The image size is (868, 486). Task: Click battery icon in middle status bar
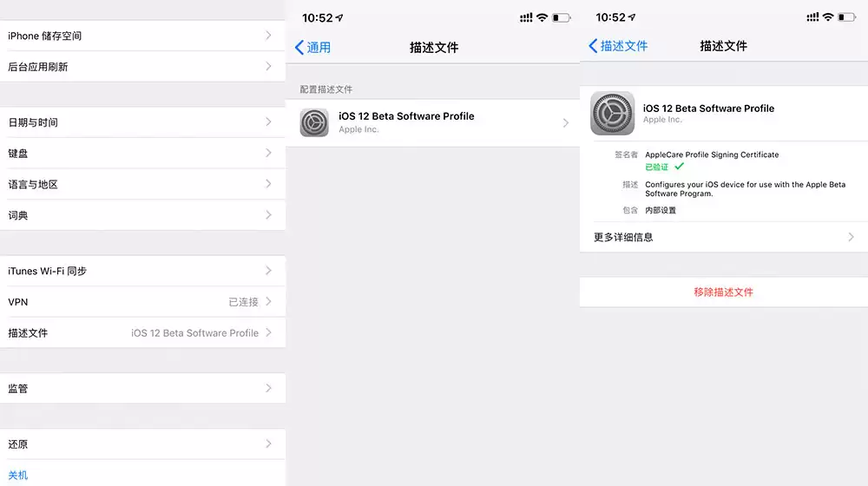coord(562,17)
